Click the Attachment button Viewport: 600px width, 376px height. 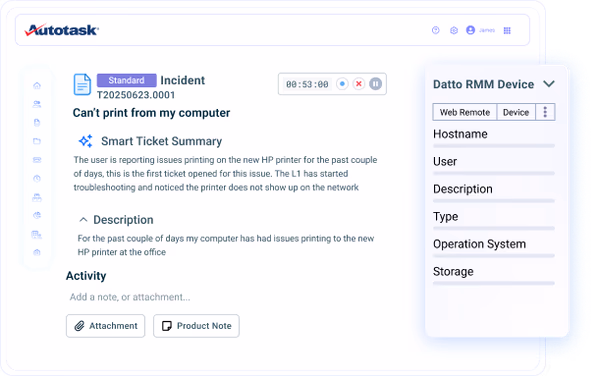point(106,326)
